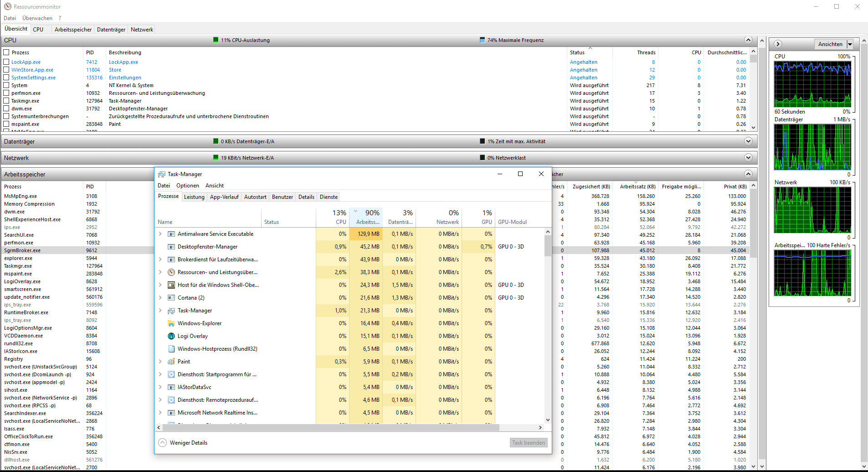Image resolution: width=868 pixels, height=472 pixels.
Task: Collapse the graph pane with arrow button
Action: [778, 44]
